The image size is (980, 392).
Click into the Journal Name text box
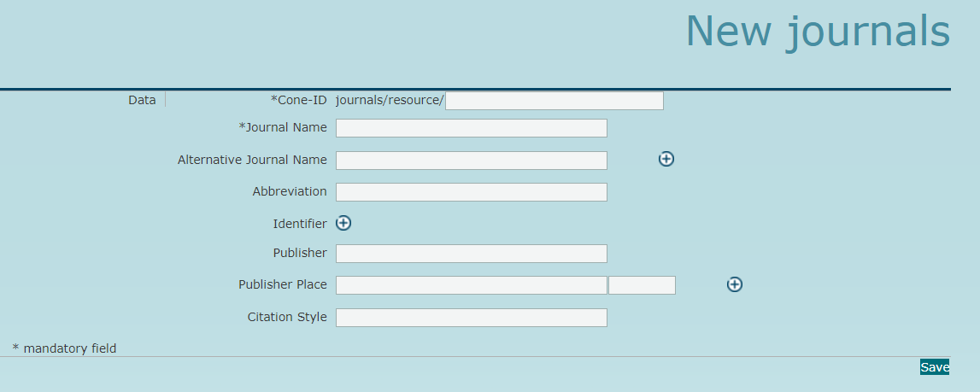click(471, 128)
